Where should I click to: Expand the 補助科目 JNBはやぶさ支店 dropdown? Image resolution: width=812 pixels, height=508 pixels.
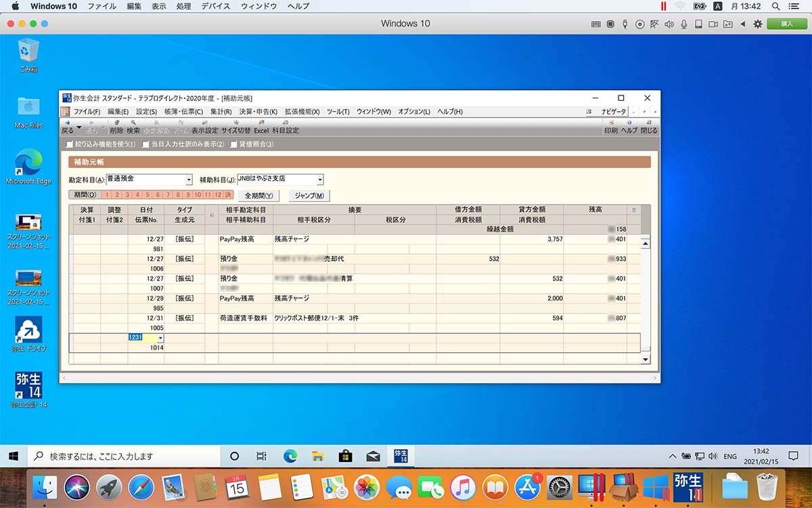(x=320, y=180)
